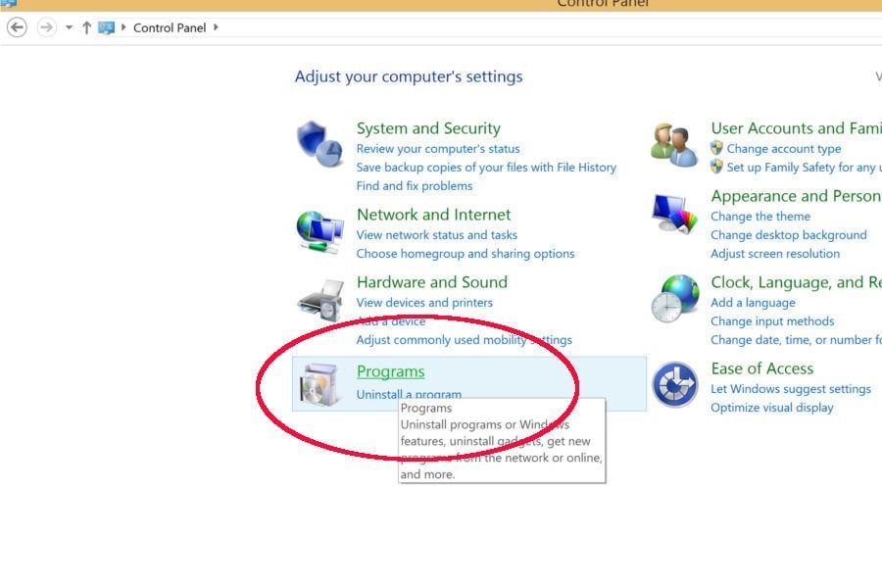Open Adjust screen resolution
882x588 pixels.
point(774,253)
